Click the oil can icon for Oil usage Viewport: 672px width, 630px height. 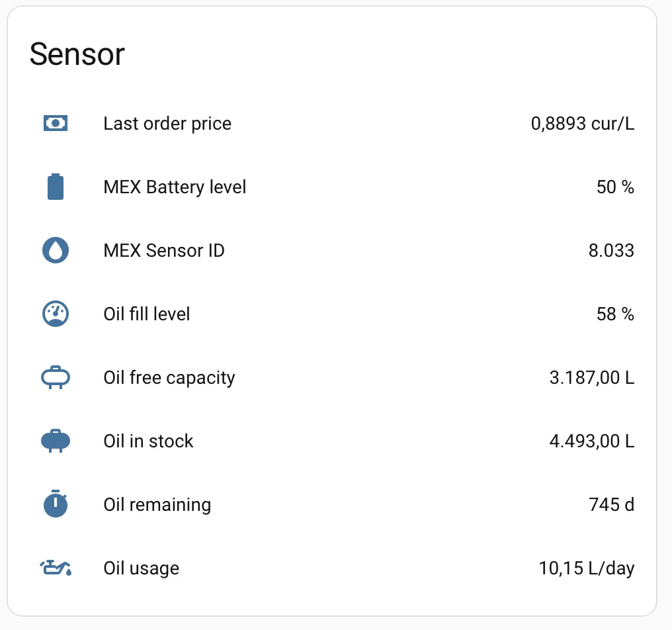click(x=56, y=568)
